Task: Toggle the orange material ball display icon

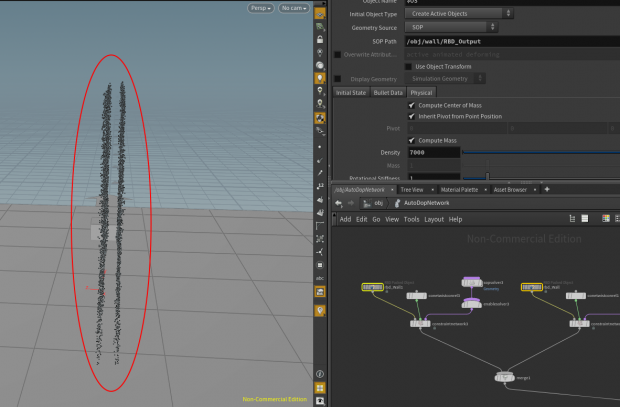Action: point(320,118)
